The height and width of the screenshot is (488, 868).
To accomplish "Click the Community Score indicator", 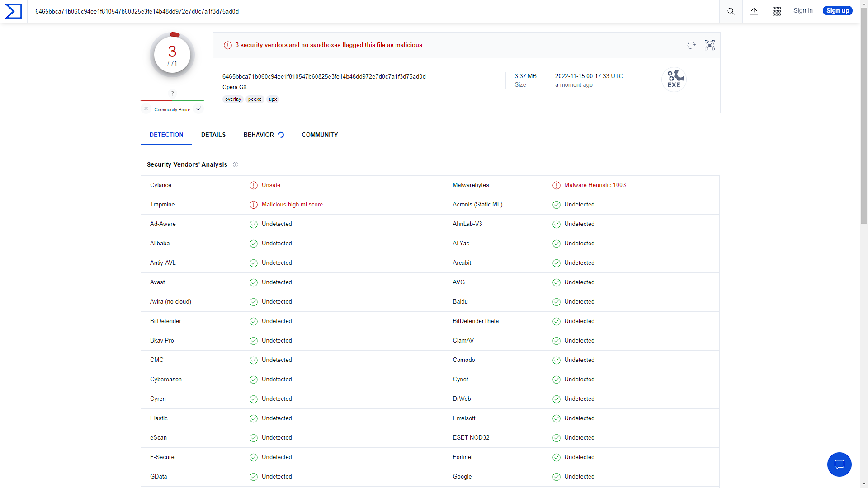I will click(x=172, y=109).
